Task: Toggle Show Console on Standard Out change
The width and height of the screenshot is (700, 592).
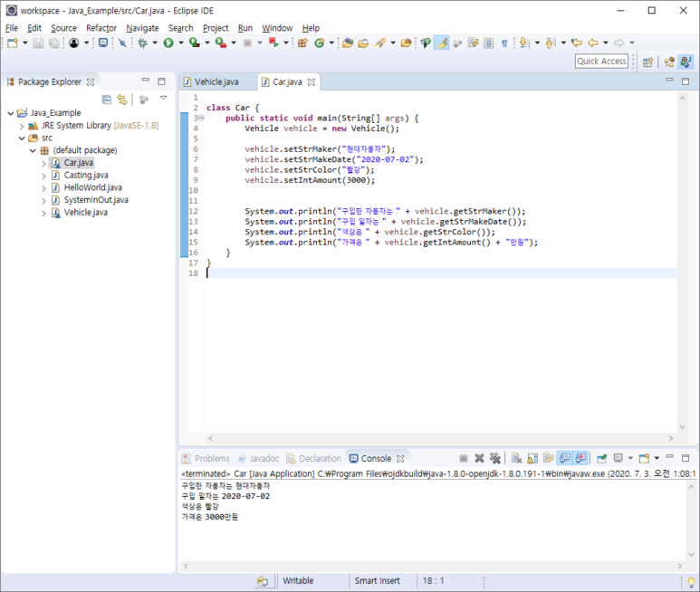Action: click(565, 458)
